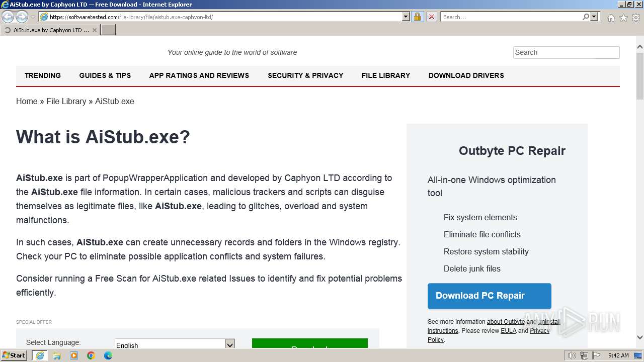Select the AiStub.exe by Caphyon LTD tab
Image resolution: width=644 pixels, height=362 pixels.
click(x=50, y=30)
